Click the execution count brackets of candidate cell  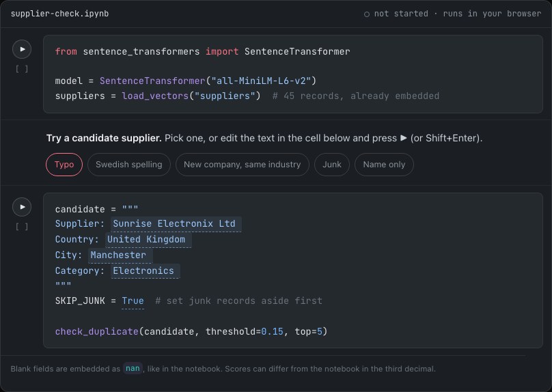pyautogui.click(x=22, y=227)
